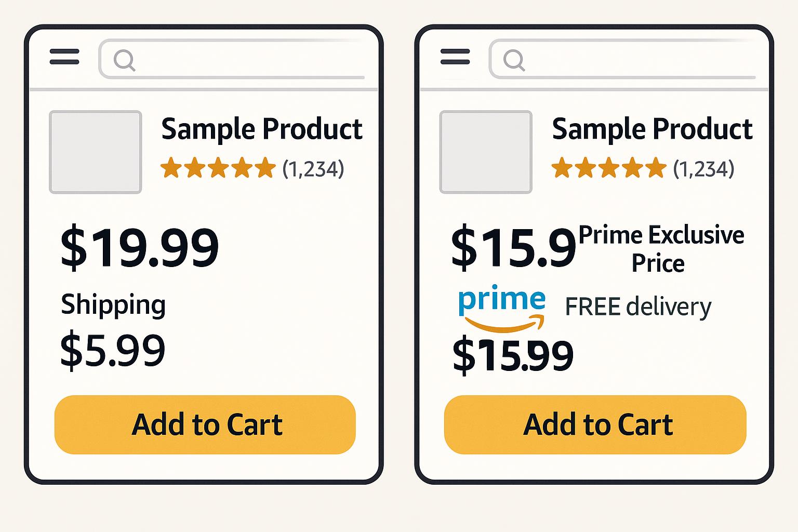Click FREE delivery text
Image resolution: width=798 pixels, height=532 pixels.
[638, 307]
